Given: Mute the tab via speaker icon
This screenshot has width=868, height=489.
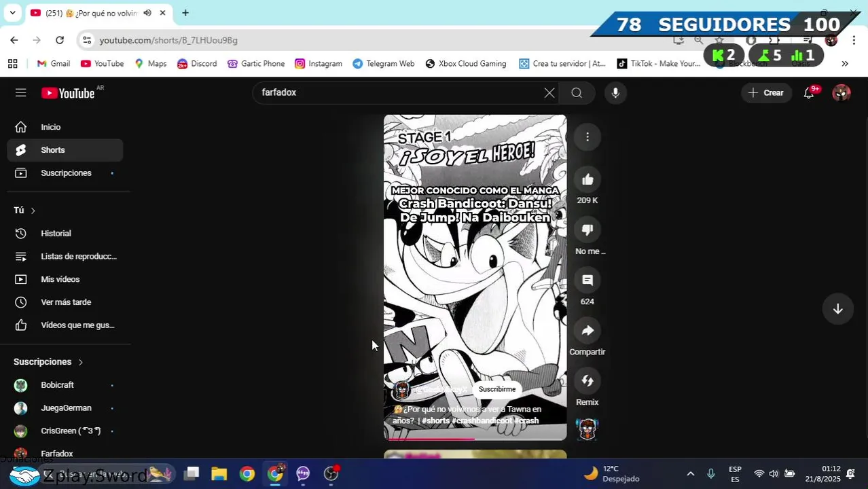Looking at the screenshot, I should click(x=147, y=13).
